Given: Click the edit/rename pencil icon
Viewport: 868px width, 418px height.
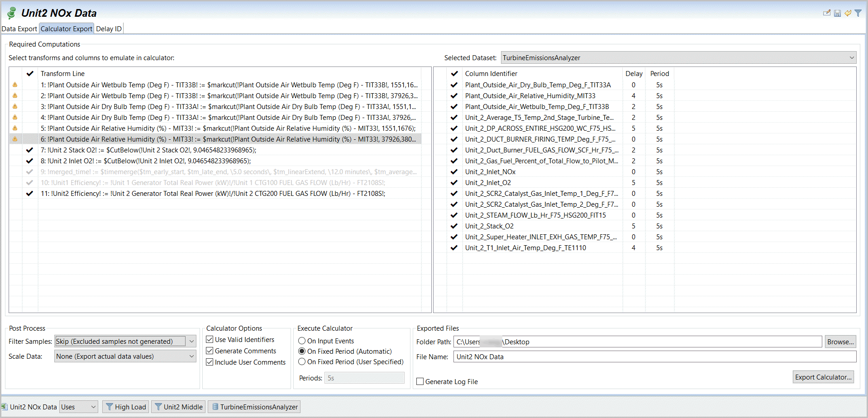Looking at the screenshot, I should (x=826, y=13).
